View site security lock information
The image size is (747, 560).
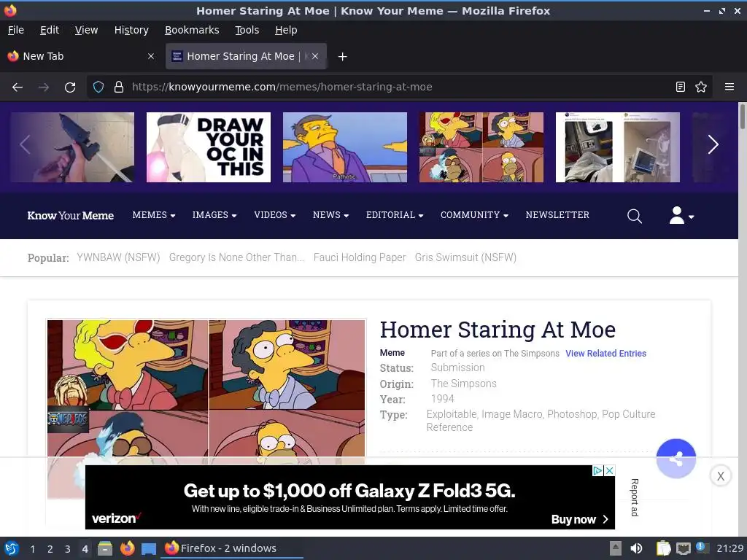119,87
